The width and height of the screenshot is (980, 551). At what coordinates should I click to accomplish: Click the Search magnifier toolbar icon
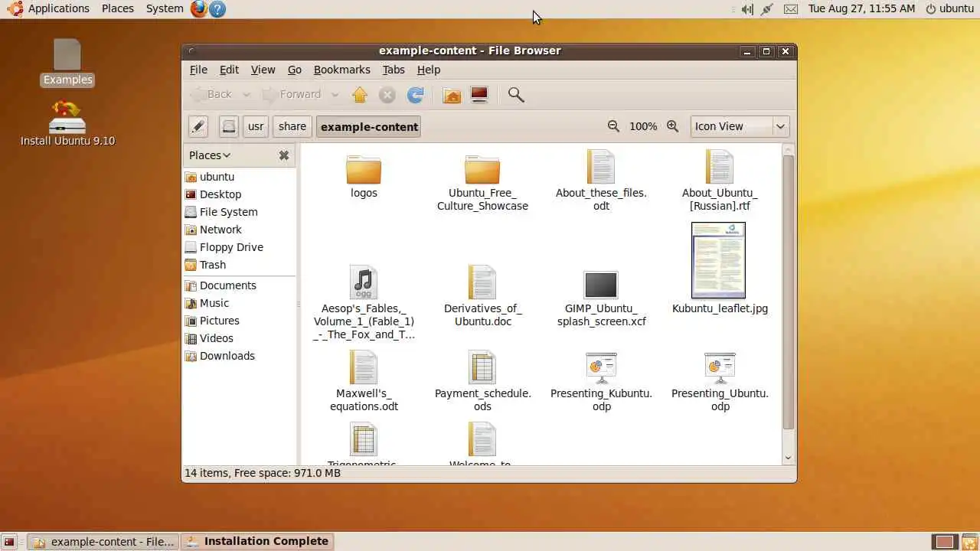pyautogui.click(x=516, y=95)
